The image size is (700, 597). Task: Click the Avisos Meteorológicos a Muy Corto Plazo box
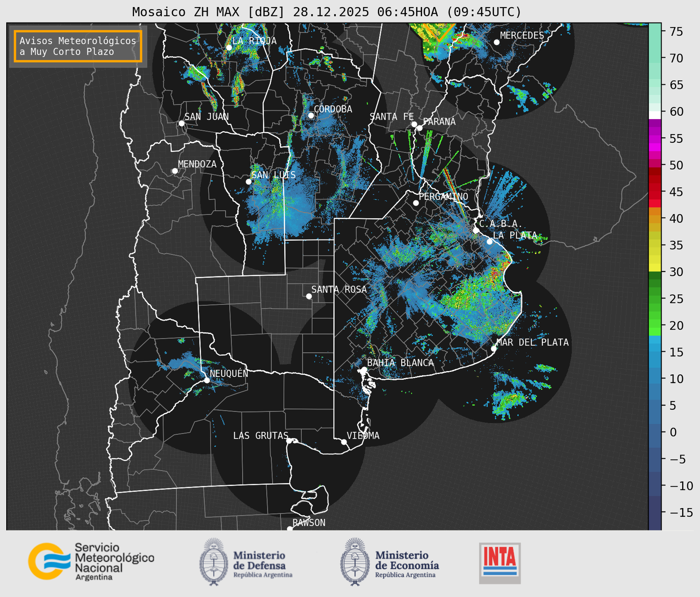click(78, 46)
